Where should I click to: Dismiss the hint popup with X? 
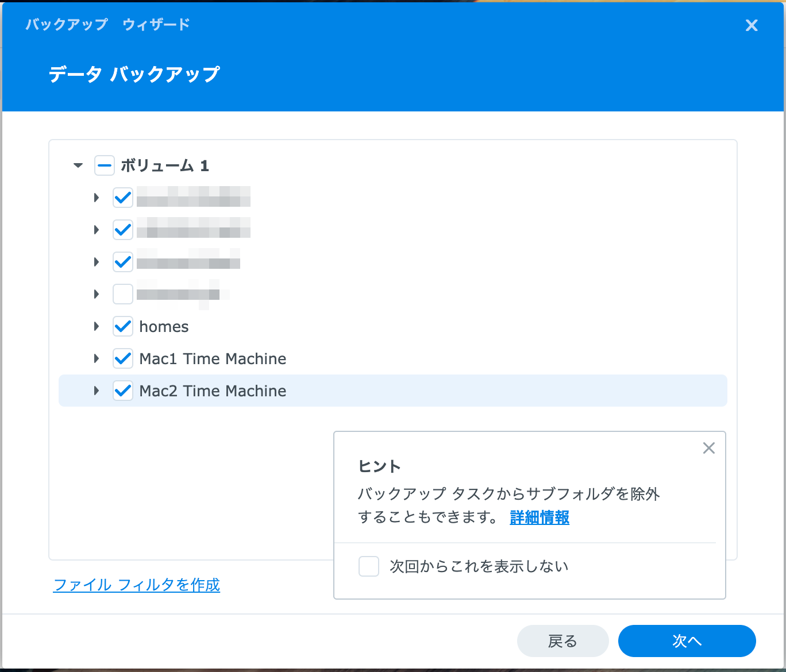tap(708, 448)
